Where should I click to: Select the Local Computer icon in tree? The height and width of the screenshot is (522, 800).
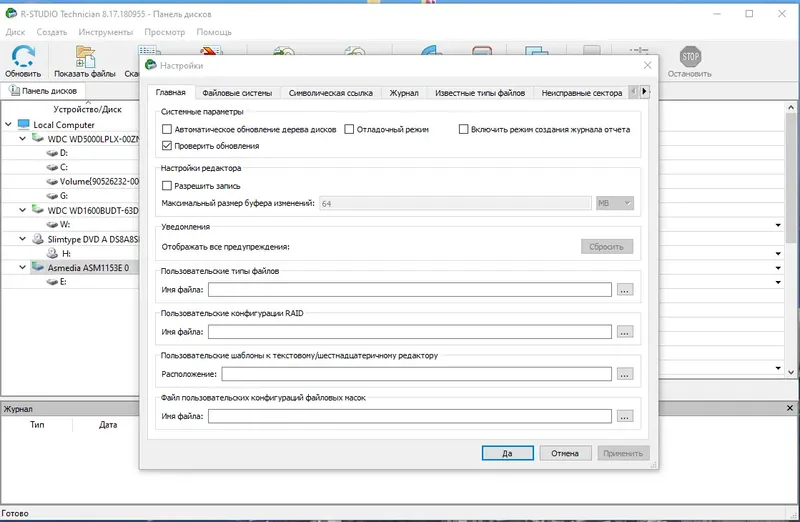(x=23, y=125)
